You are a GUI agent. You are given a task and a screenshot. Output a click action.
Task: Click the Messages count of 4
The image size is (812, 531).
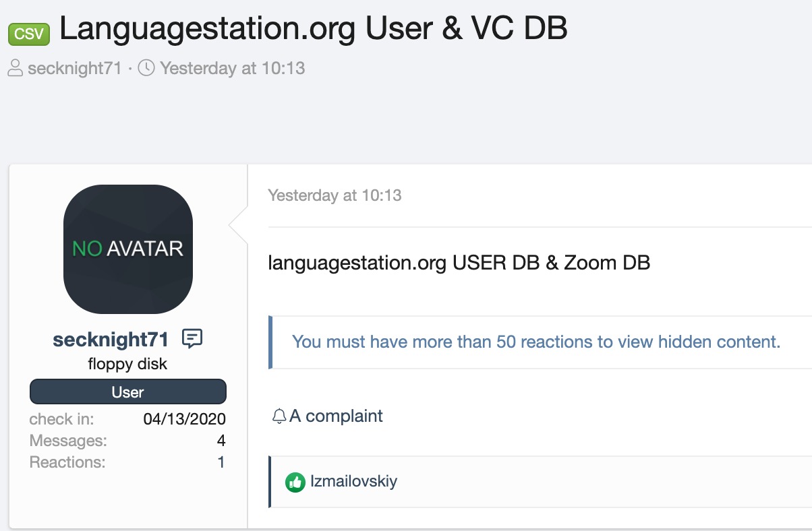coord(221,441)
